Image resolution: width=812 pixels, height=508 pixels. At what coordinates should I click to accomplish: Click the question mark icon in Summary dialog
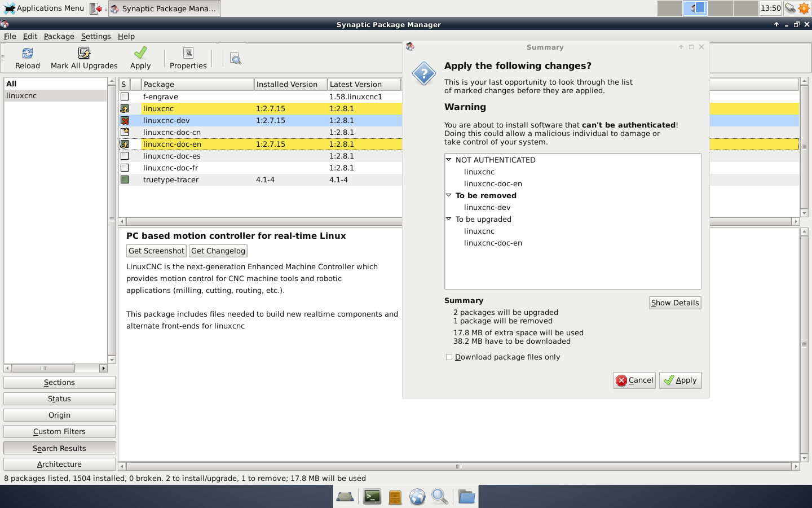point(424,74)
